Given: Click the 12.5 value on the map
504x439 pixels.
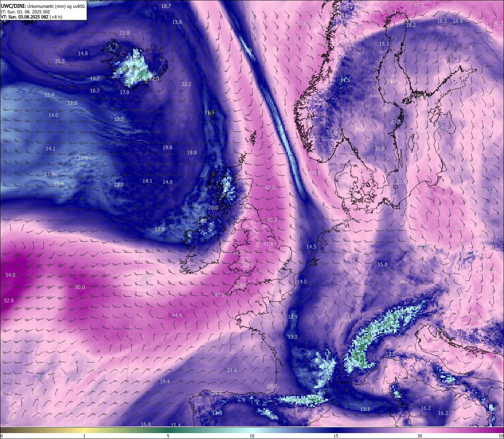Looking at the screenshot, I should pyautogui.click(x=72, y=103).
